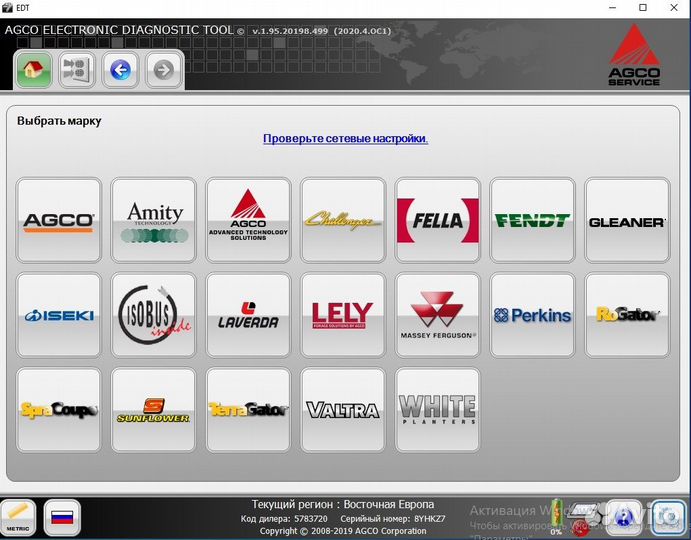Change language via Russian flag button
The image size is (691, 540).
(x=62, y=517)
